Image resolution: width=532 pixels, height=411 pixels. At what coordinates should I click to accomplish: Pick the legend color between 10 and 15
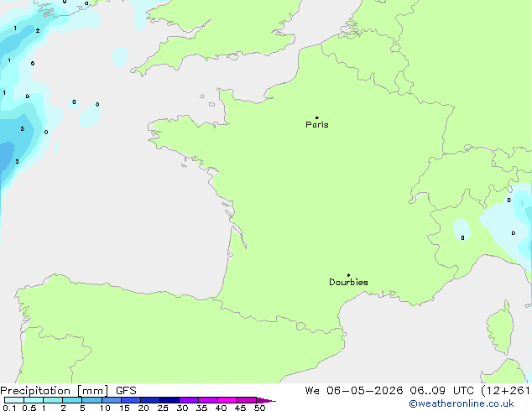(x=112, y=400)
